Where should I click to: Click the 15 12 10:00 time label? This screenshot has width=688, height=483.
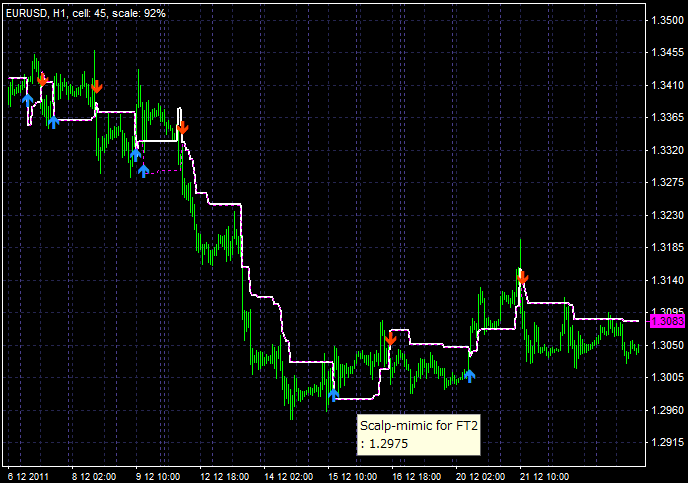pos(353,476)
